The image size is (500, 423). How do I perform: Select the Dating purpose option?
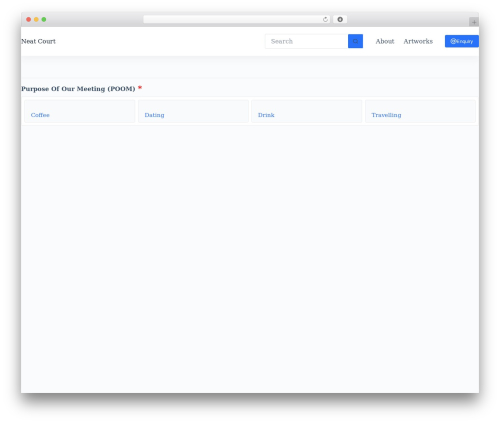coord(193,111)
